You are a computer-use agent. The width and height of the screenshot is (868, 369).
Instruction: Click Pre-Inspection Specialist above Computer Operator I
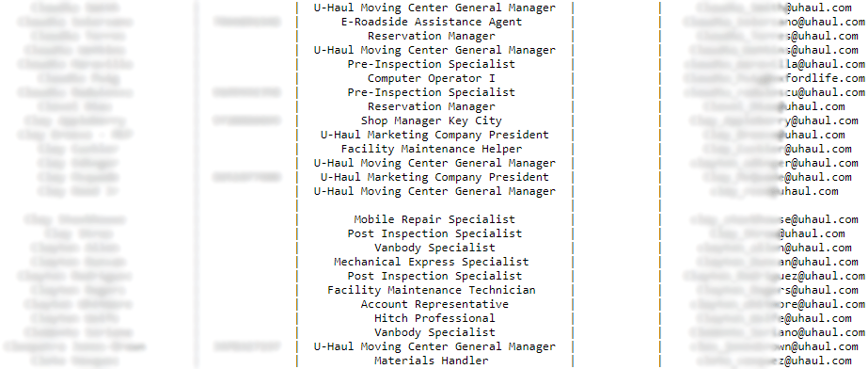432,64
